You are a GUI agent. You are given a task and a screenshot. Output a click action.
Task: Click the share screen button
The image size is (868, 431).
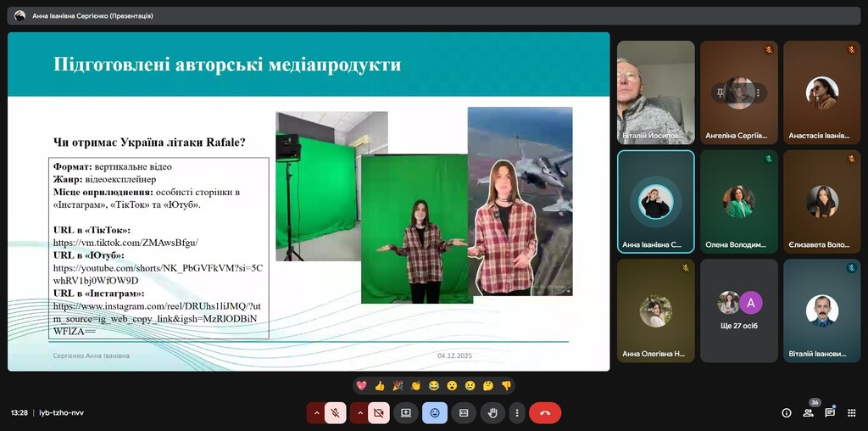click(x=405, y=413)
